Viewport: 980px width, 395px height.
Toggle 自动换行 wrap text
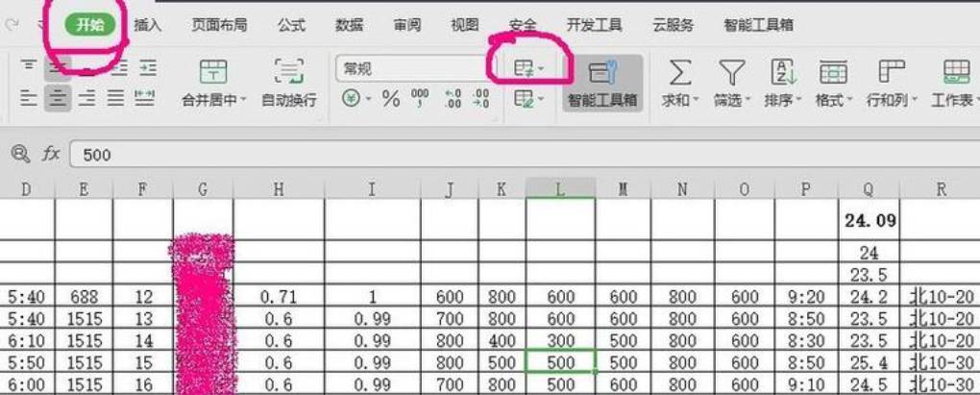pos(289,83)
